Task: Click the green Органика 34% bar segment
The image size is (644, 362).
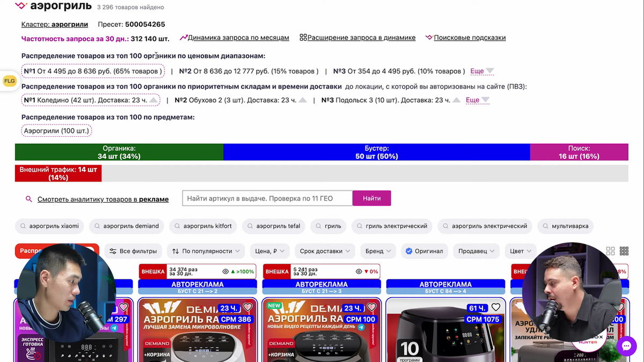Action: (x=119, y=152)
